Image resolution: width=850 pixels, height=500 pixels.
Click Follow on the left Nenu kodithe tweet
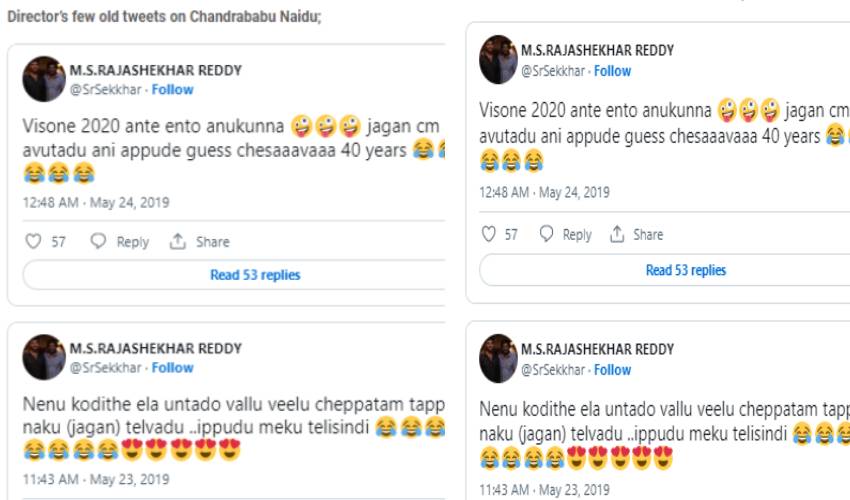coord(173,368)
